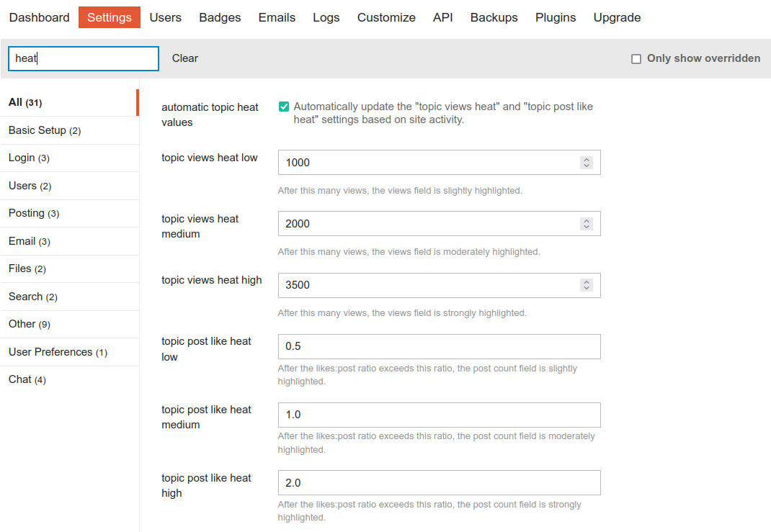Select the Login settings category
This screenshot has height=532, width=771.
(x=29, y=158)
